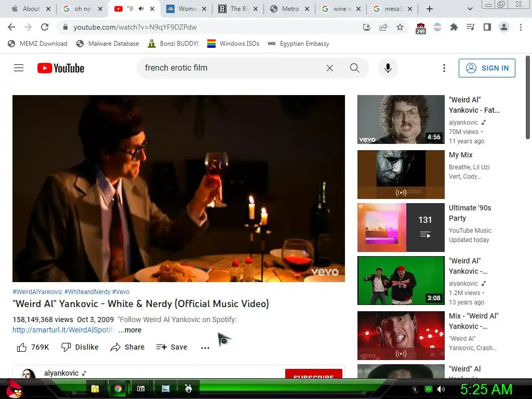
Task: Open the Chrome profile avatar
Action: tap(504, 27)
